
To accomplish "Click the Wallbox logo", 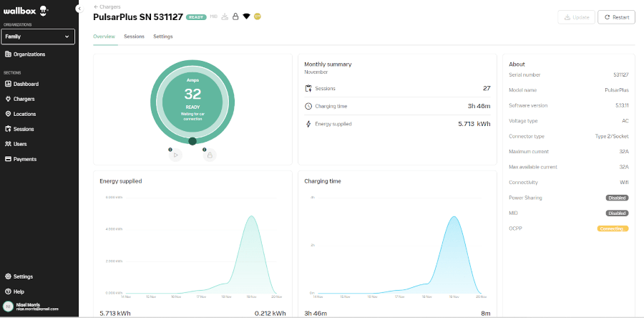I will tap(26, 11).
